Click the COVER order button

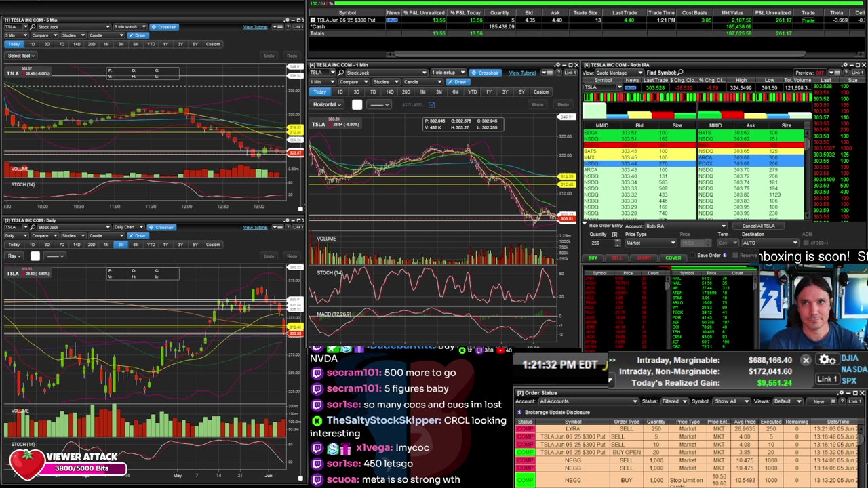tap(673, 258)
